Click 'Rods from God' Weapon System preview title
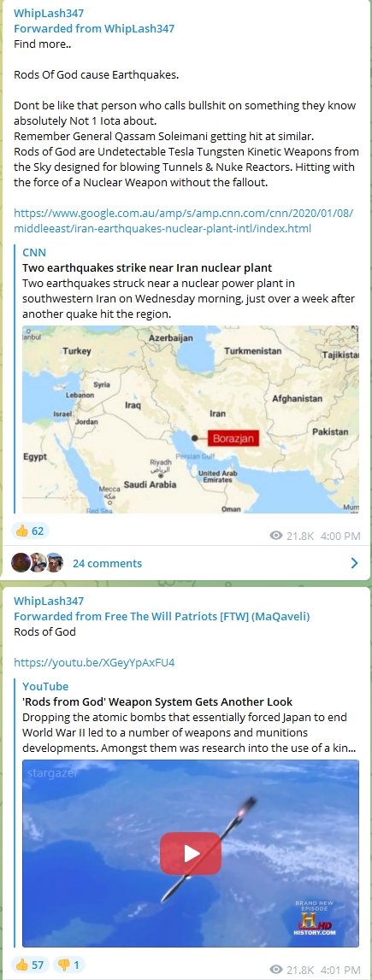 click(x=157, y=701)
